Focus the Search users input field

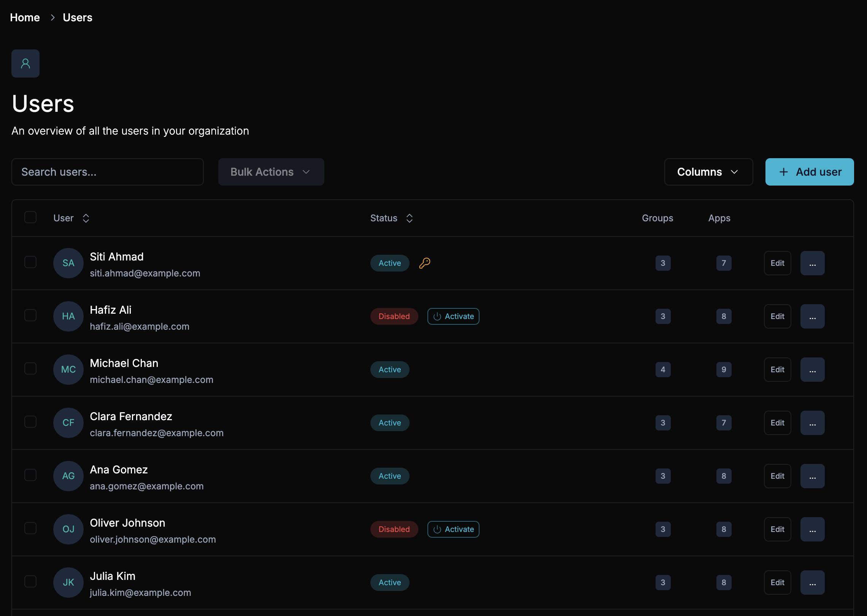tap(108, 172)
